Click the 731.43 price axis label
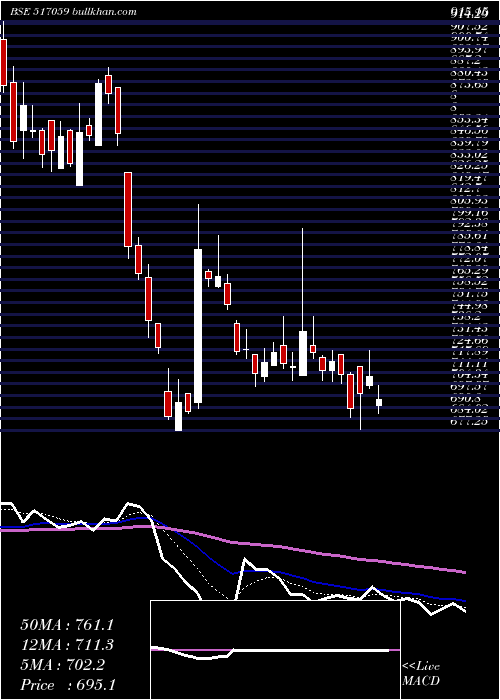 [469, 329]
